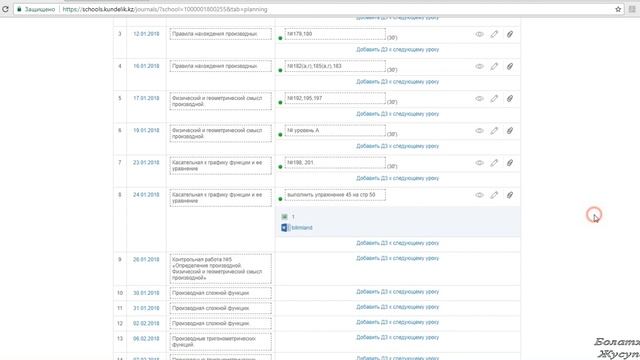View homework №198, 201 via eye icon
Screen dimensions: 640x360
pyautogui.click(x=480, y=163)
